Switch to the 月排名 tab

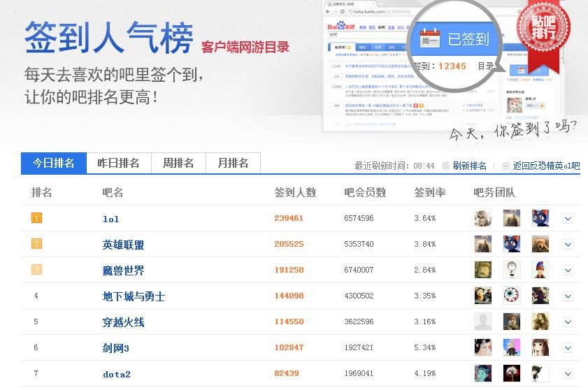coord(233,163)
